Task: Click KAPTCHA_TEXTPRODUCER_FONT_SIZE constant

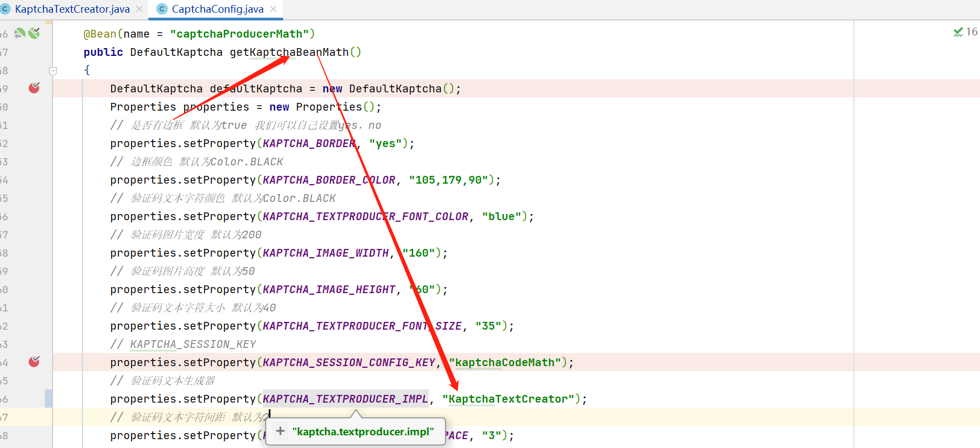Action: (x=362, y=326)
